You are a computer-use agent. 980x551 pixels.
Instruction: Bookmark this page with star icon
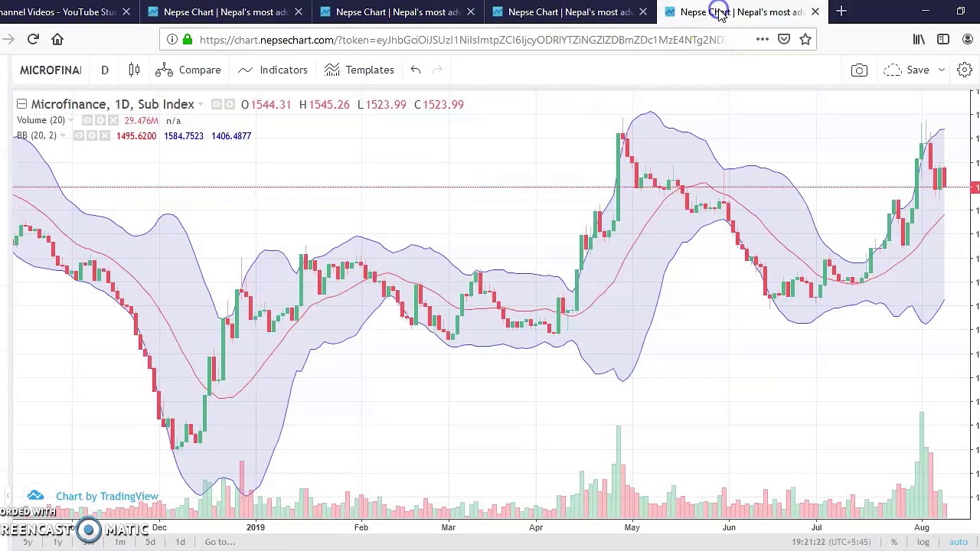tap(805, 39)
